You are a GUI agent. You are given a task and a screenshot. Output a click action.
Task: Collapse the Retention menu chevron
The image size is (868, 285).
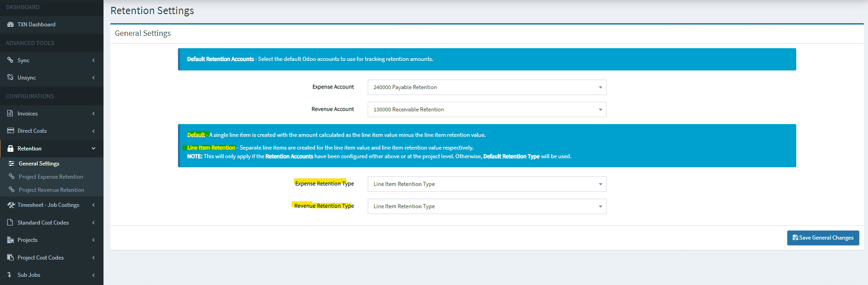[x=94, y=149]
